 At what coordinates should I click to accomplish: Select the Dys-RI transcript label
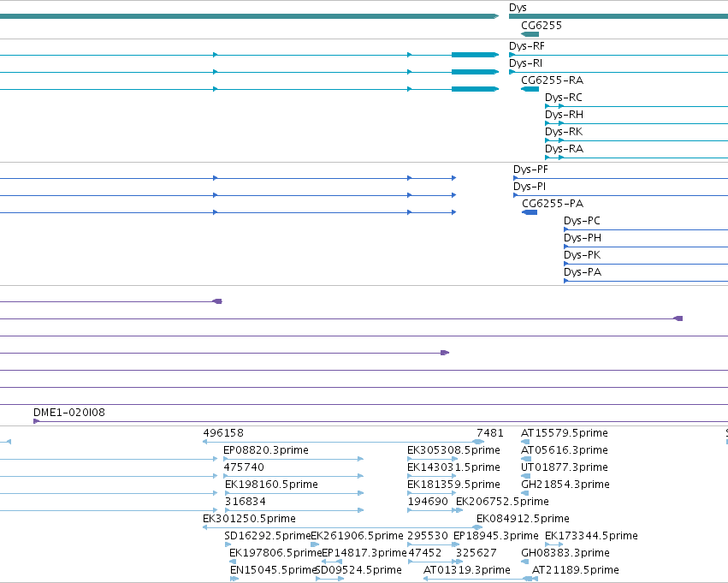[x=525, y=63]
